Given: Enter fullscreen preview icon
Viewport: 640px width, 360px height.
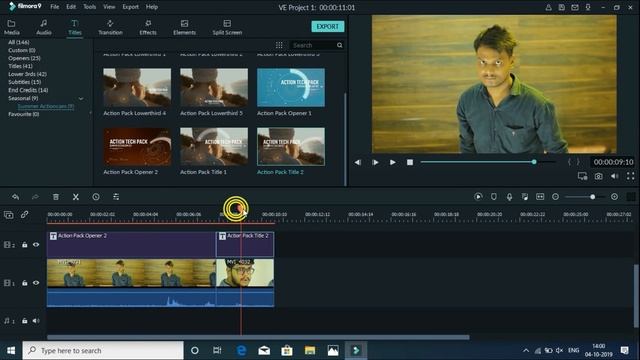Looking at the screenshot, I should click(x=631, y=176).
